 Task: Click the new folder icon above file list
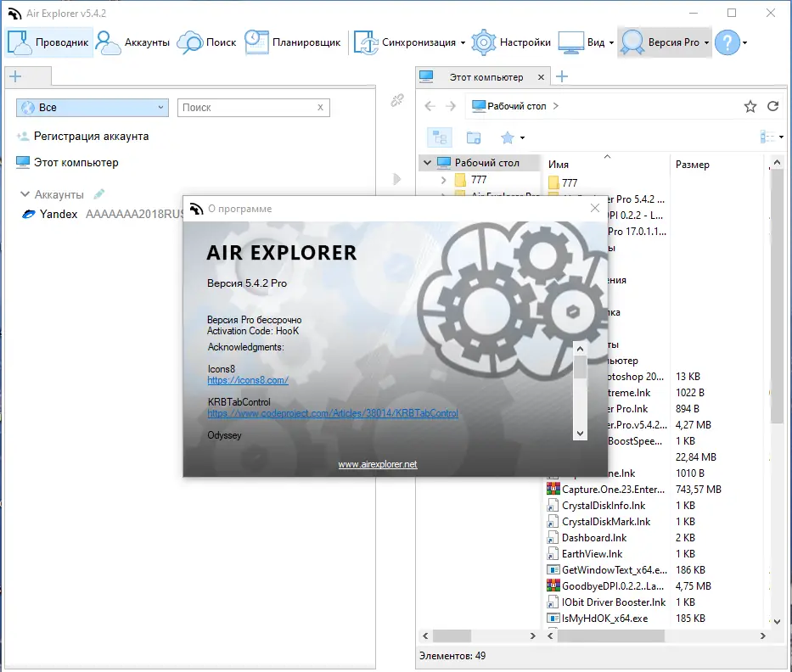tap(474, 137)
